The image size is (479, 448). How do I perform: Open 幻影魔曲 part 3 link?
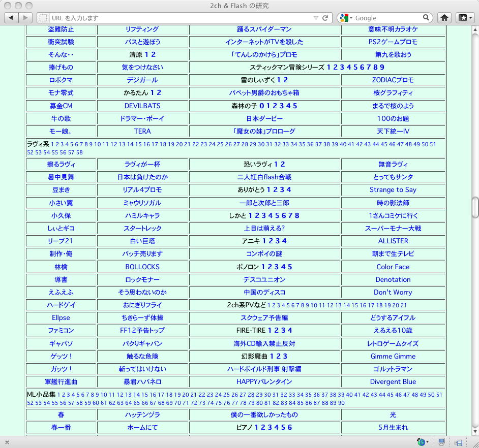tap(285, 356)
